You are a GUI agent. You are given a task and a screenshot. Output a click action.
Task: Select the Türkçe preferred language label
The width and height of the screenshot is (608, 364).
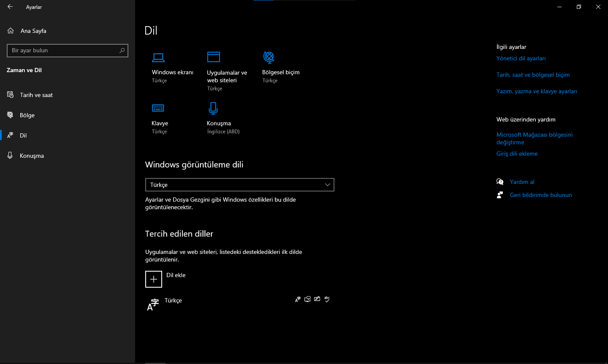tap(173, 300)
